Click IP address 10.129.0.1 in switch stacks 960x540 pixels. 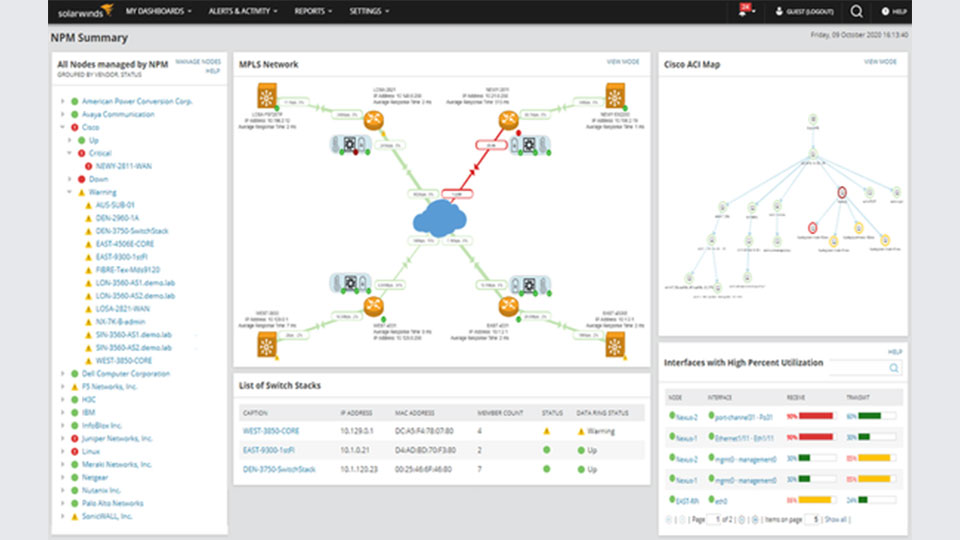pos(357,431)
